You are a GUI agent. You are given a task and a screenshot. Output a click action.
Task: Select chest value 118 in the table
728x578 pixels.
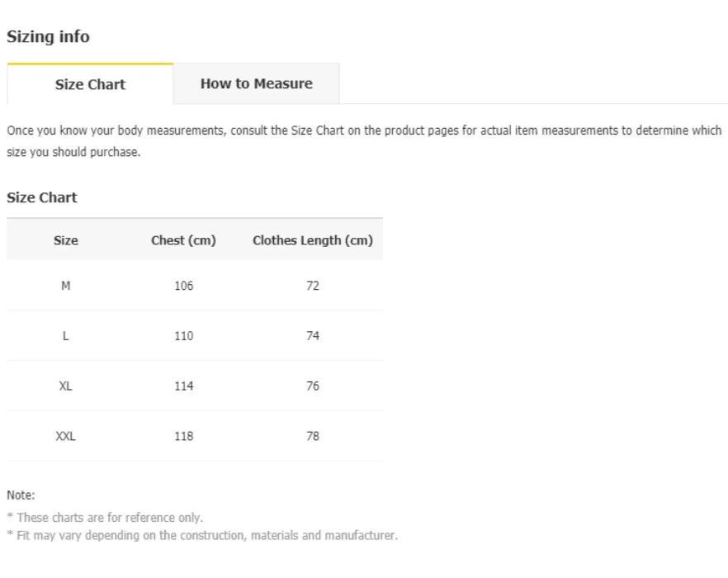point(183,436)
